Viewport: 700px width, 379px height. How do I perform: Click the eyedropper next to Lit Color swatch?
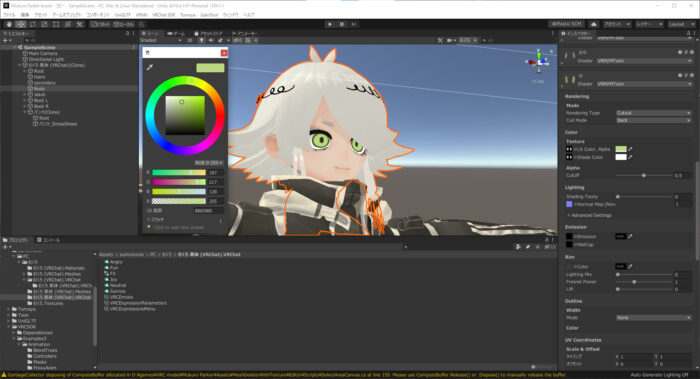[x=630, y=149]
